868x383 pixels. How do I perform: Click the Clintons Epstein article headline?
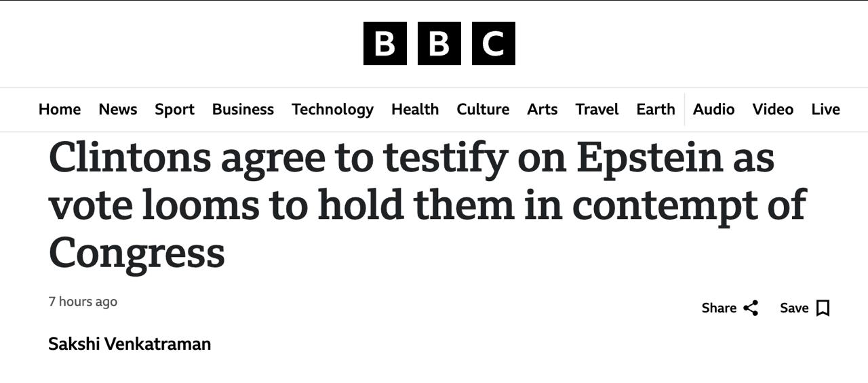[427, 205]
